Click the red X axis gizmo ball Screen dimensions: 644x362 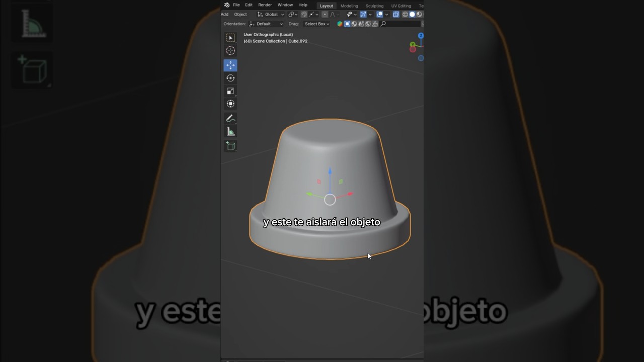click(413, 49)
